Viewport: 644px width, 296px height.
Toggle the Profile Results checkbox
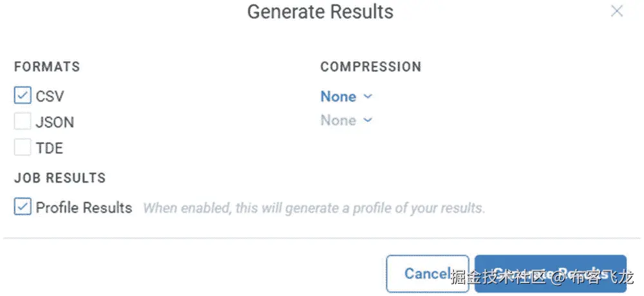[22, 207]
